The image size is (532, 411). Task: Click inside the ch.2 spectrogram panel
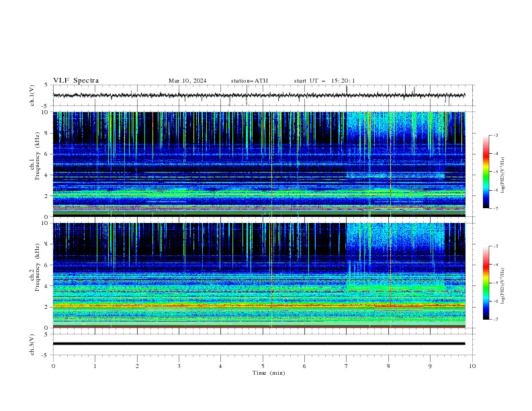[x=259, y=275]
